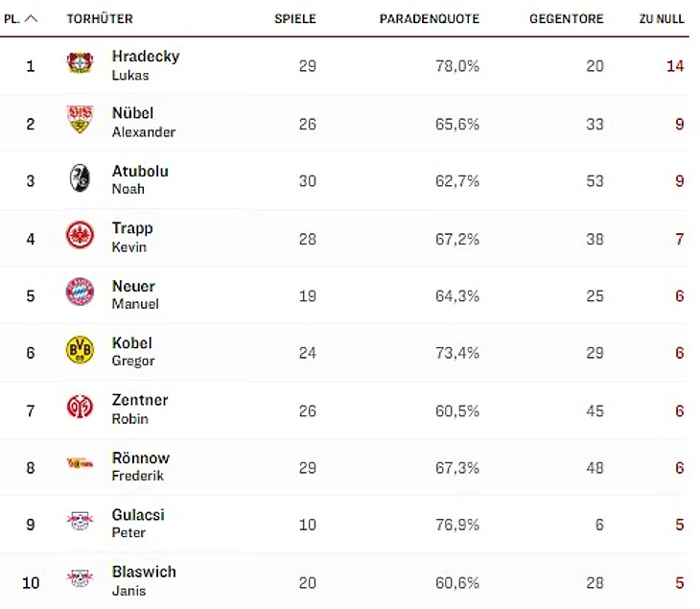The image size is (700, 609).
Task: Click the SC Freiburg club logo
Action: coord(80,178)
